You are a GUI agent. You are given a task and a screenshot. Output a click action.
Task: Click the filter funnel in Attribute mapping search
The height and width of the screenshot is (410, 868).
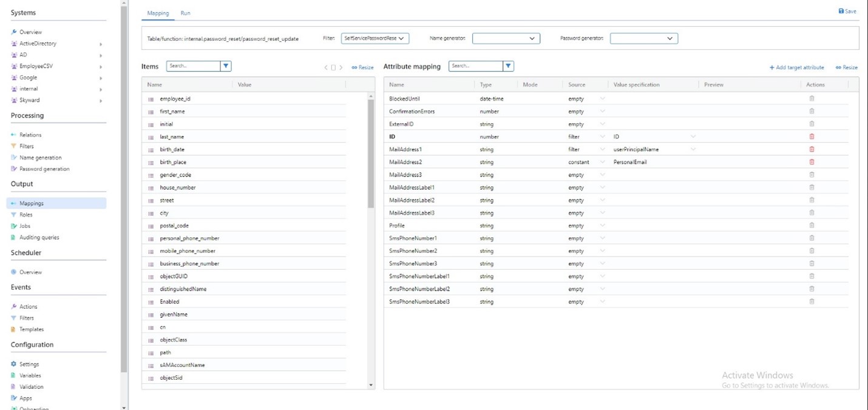(509, 66)
